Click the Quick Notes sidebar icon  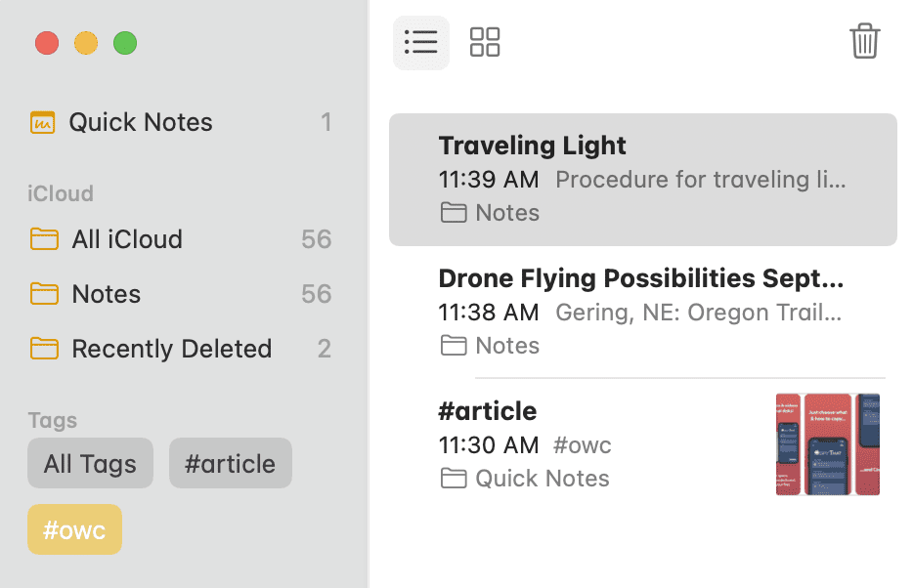tap(43, 122)
